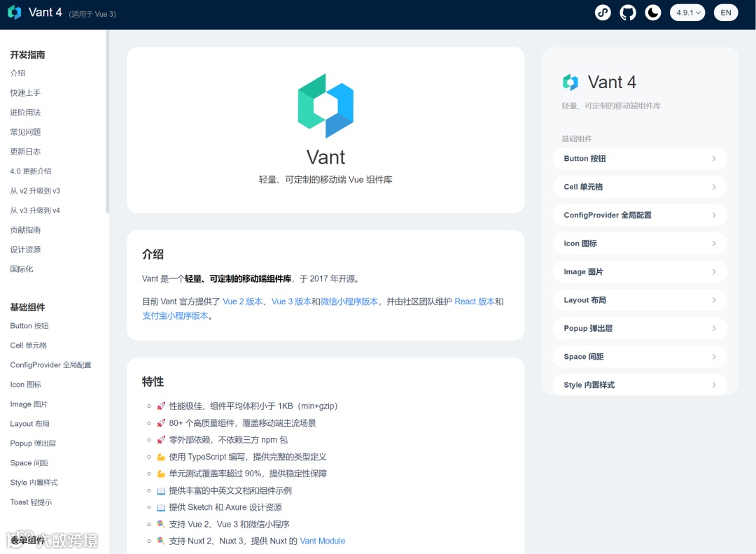756x554 pixels.
Task: Expand Image 图片 chevron in simulator
Action: point(714,271)
